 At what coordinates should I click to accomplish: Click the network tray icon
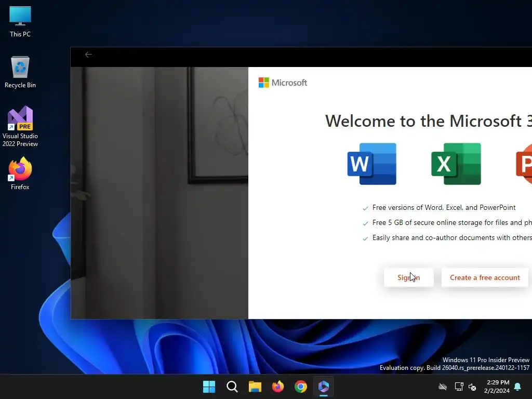459,387
